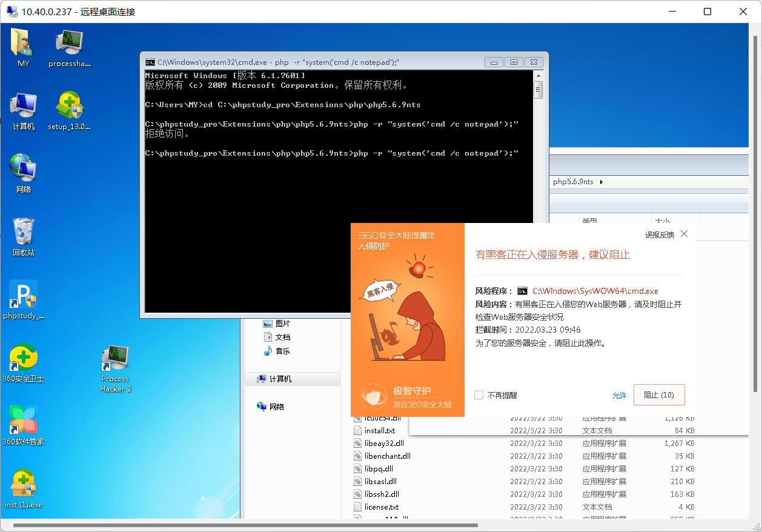This screenshot has height=532, width=762.
Task: Maximize the cmd.exe window
Action: click(514, 62)
